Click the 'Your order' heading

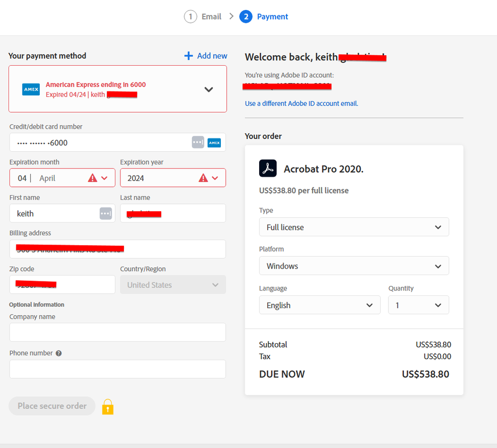click(x=263, y=136)
